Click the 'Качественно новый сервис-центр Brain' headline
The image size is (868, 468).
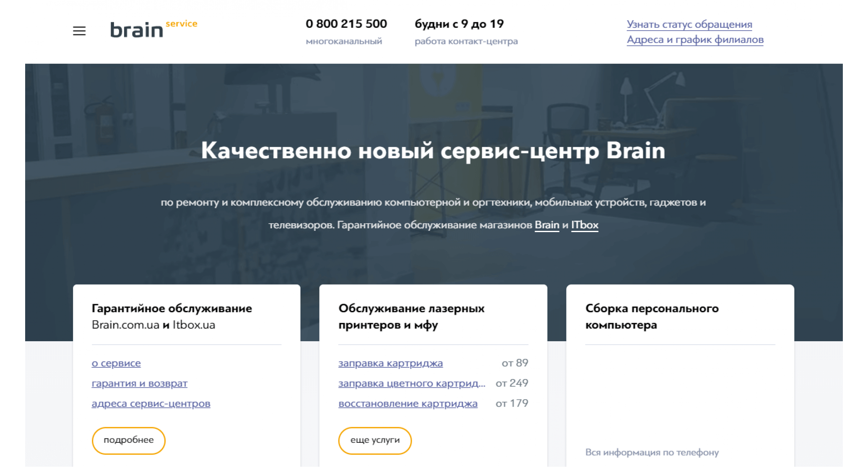click(x=433, y=151)
